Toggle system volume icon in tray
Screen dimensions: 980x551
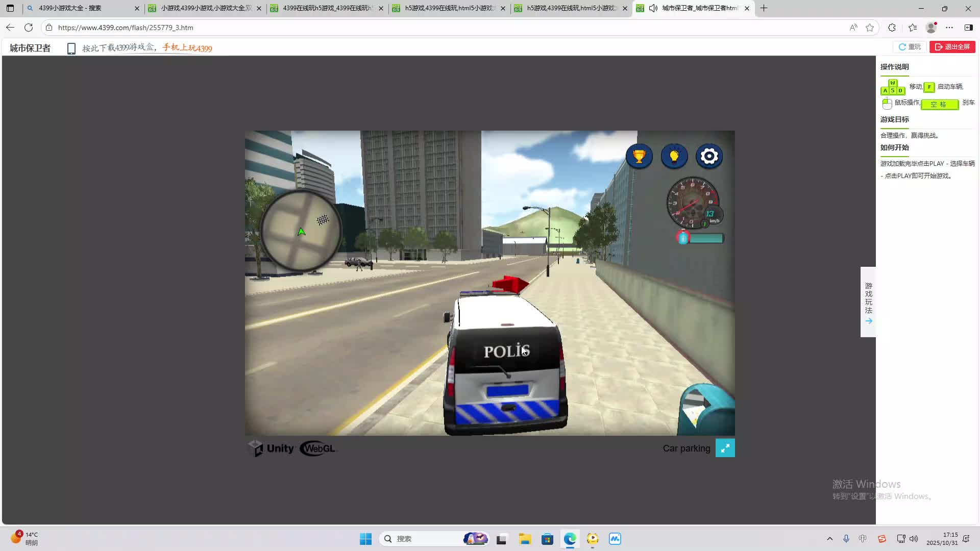914,539
